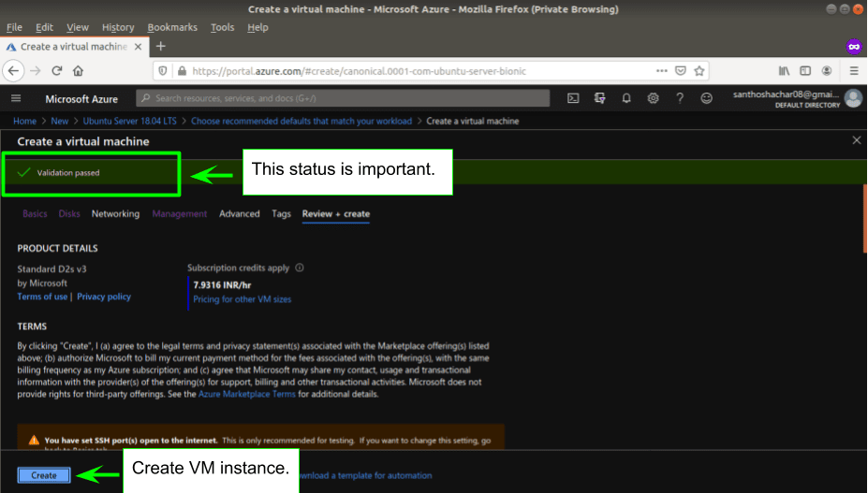
Task: Click the vertical scrollbar thumb
Action: coord(864,218)
